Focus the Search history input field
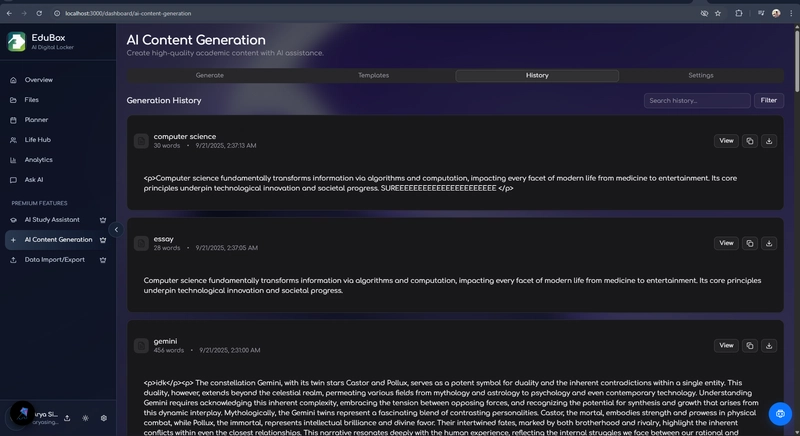 pyautogui.click(x=697, y=100)
